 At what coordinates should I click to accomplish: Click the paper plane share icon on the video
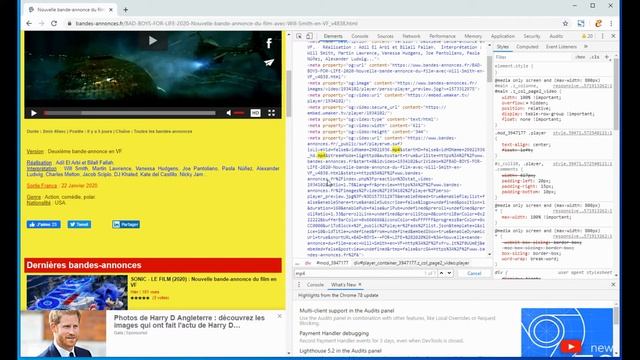(269, 62)
